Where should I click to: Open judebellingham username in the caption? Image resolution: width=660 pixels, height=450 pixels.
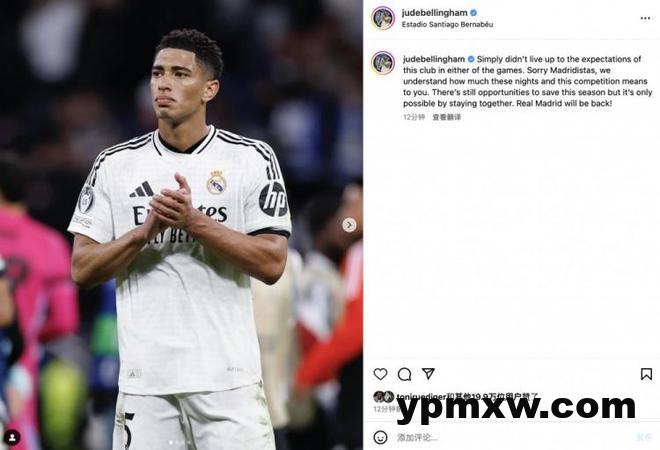coord(434,59)
